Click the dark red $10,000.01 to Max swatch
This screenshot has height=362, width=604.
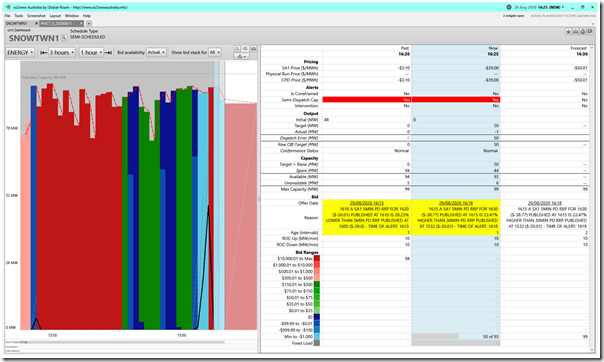pos(317,258)
